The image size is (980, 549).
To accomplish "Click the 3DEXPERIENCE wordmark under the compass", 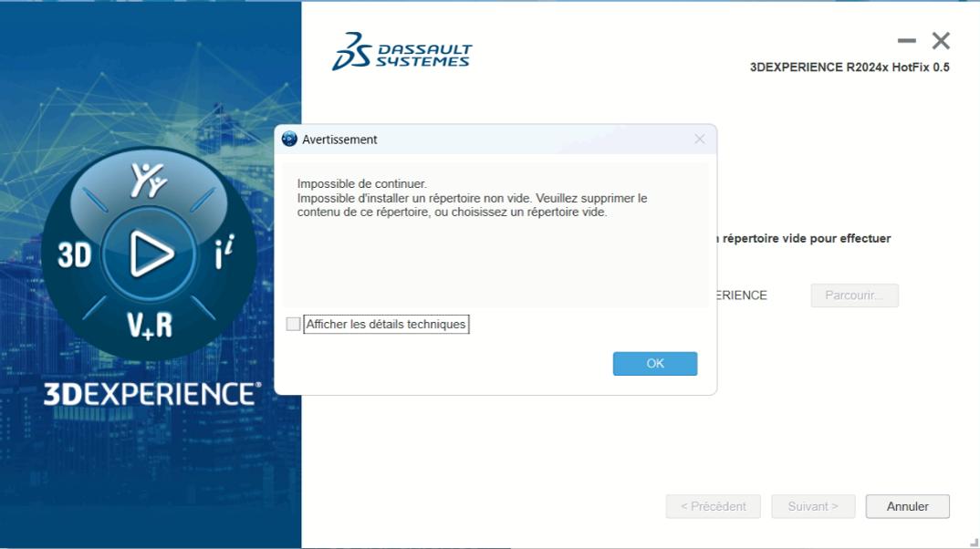I will [151, 394].
